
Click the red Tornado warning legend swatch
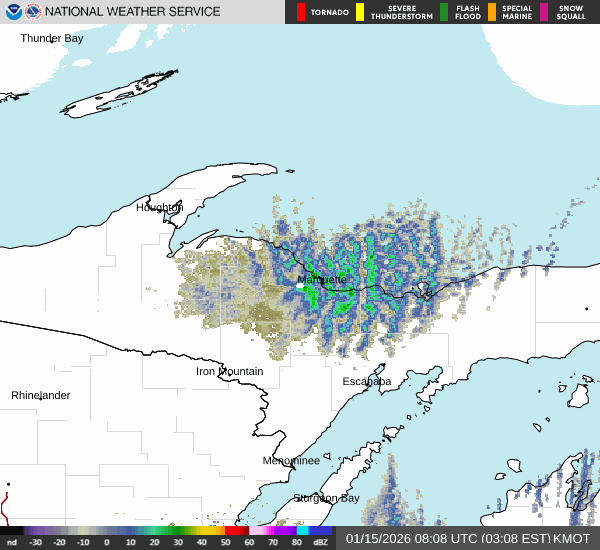301,12
